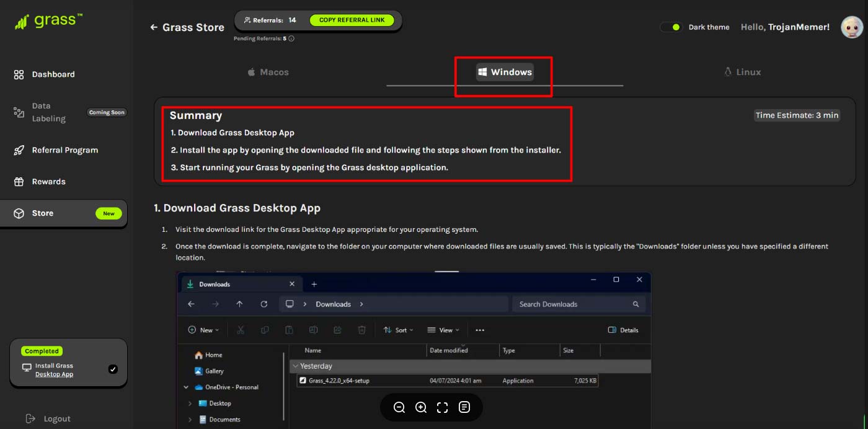Click the Explorer rename icon
Viewport: 868px width, 429px height.
[x=313, y=330]
